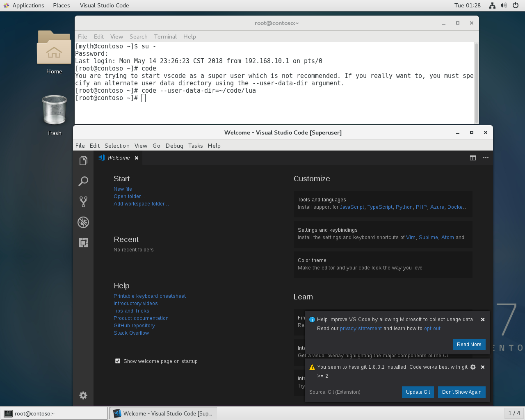Viewport: 525px width, 420px height.
Task: Open the Applications menu in top panel
Action: tap(24, 5)
